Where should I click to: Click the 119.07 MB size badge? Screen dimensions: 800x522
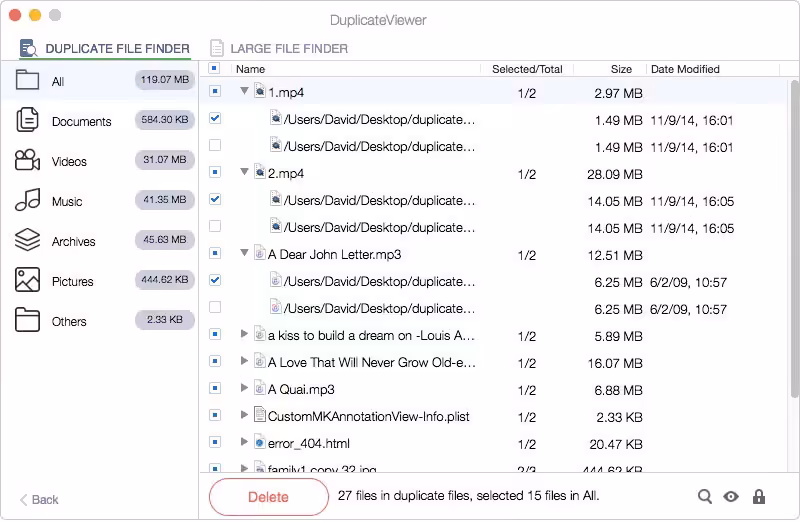165,80
